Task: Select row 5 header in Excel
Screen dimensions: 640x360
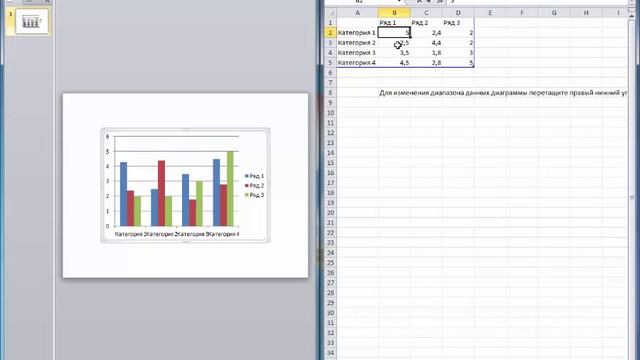Action: [x=331, y=62]
